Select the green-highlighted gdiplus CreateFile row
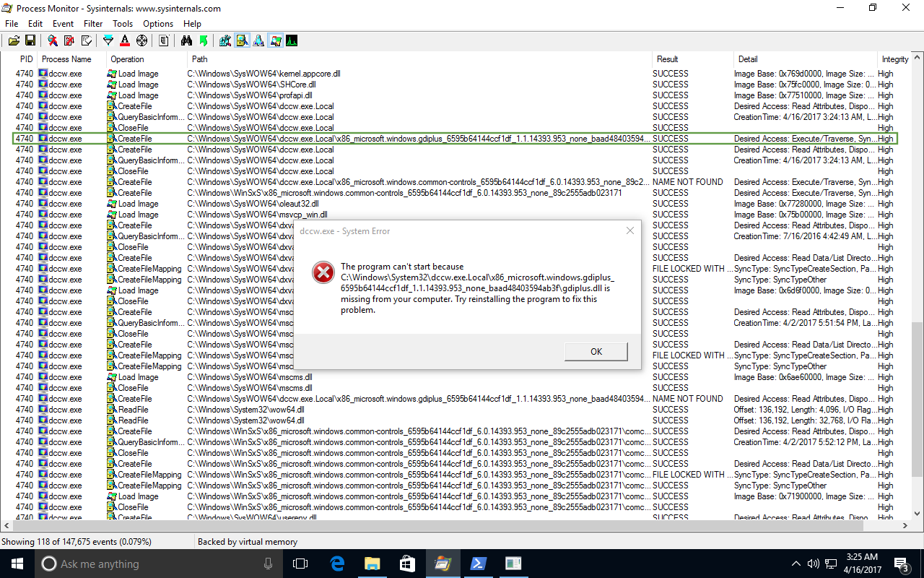924x578 pixels. coord(455,139)
